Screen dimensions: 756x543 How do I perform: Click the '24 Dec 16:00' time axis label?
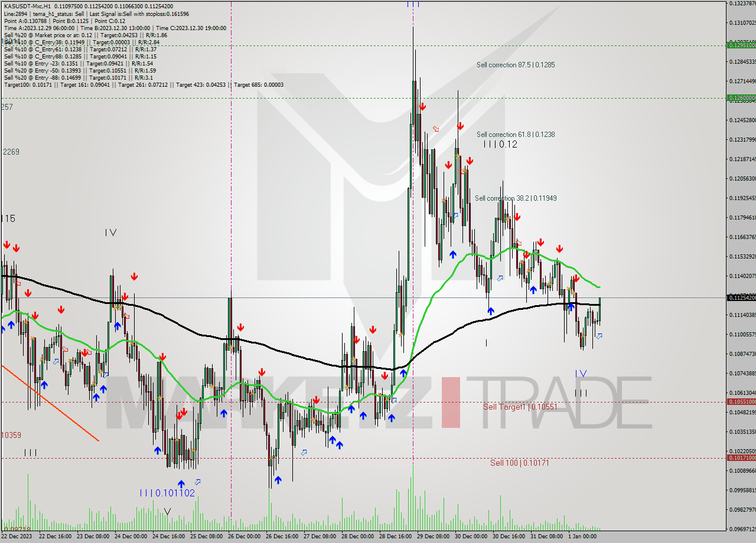click(168, 537)
